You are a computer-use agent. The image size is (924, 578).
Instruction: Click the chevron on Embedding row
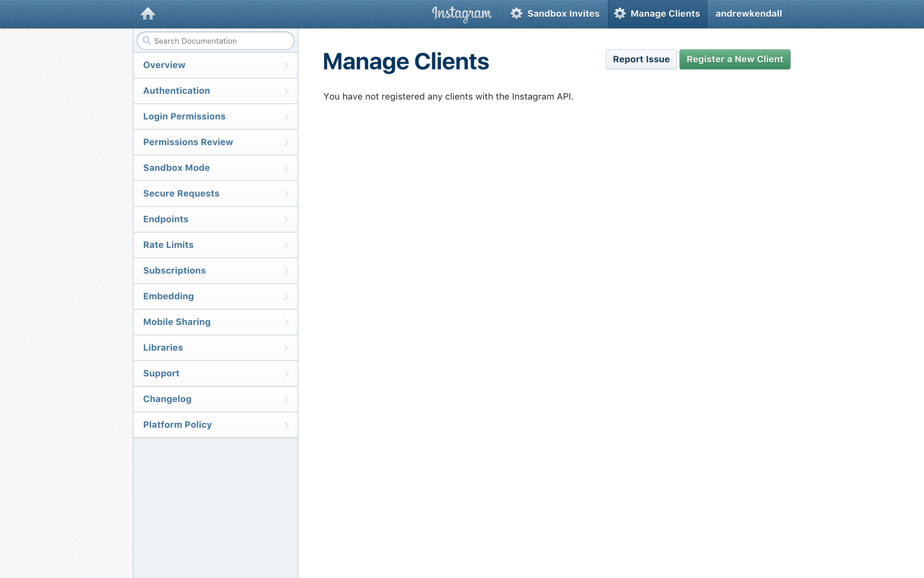click(x=287, y=297)
